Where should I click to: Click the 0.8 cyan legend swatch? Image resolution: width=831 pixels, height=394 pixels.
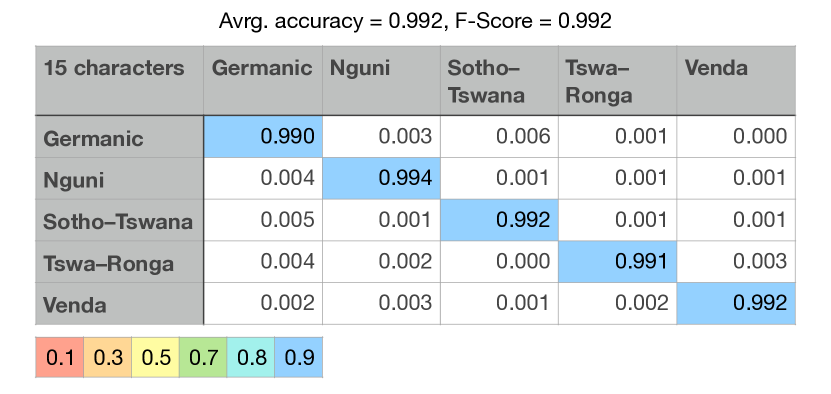click(251, 357)
